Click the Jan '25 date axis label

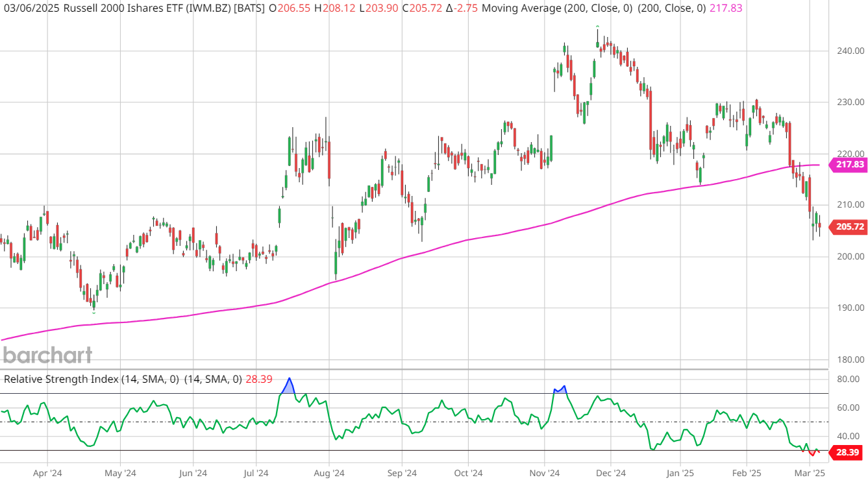tap(682, 474)
